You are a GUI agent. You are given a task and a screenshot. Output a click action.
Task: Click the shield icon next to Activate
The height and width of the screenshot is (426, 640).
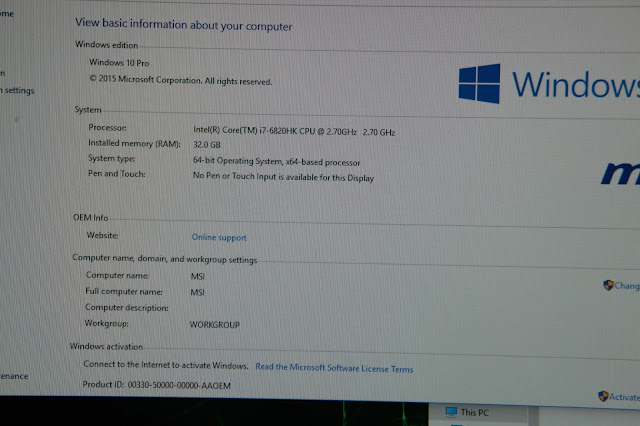[x=603, y=396]
